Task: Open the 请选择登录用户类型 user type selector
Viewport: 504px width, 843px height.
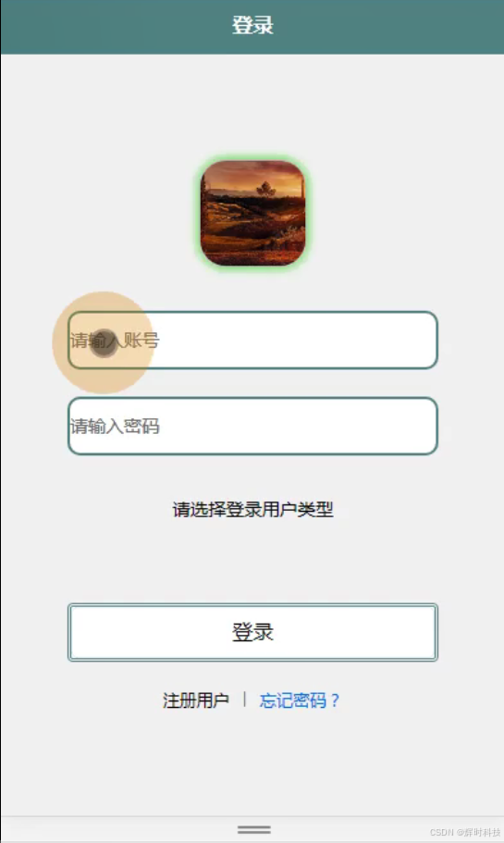Action: pyautogui.click(x=252, y=509)
